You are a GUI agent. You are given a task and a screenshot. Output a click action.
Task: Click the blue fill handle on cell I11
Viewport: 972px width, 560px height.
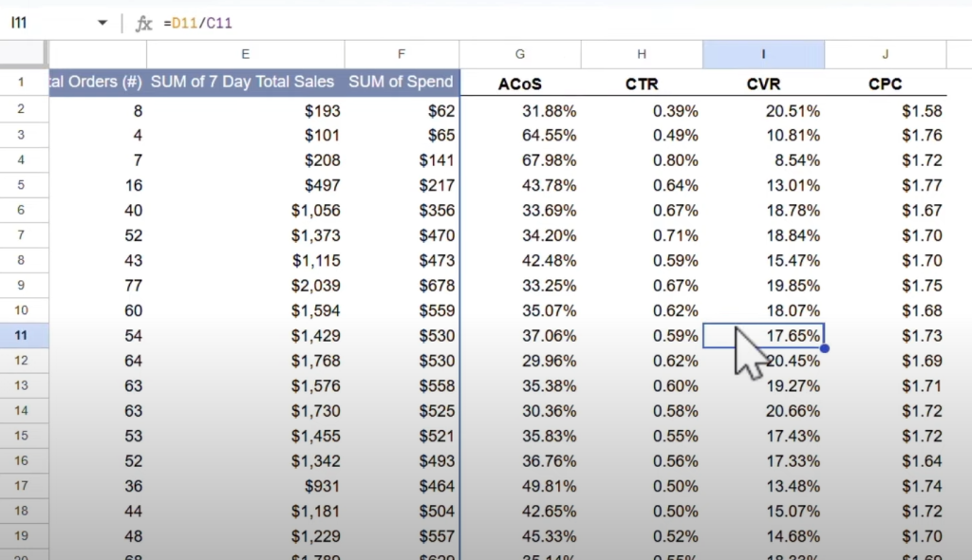pos(824,348)
